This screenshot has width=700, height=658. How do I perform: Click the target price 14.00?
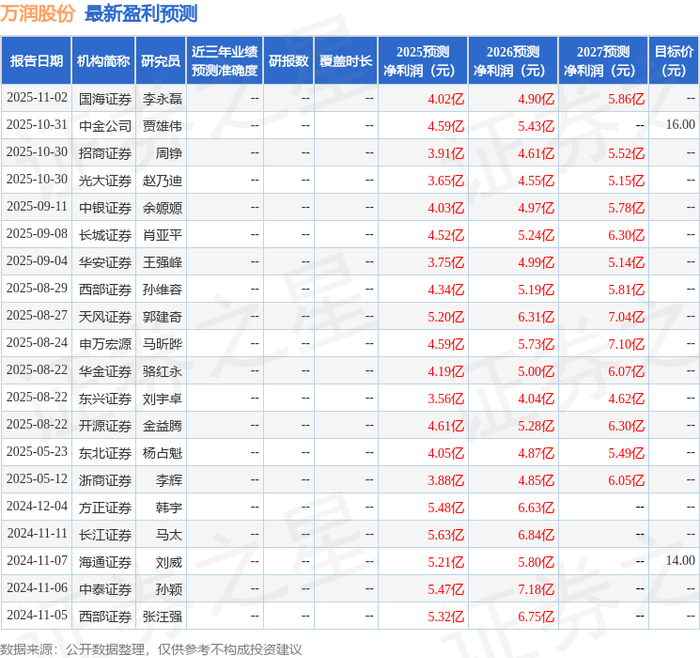[680, 560]
